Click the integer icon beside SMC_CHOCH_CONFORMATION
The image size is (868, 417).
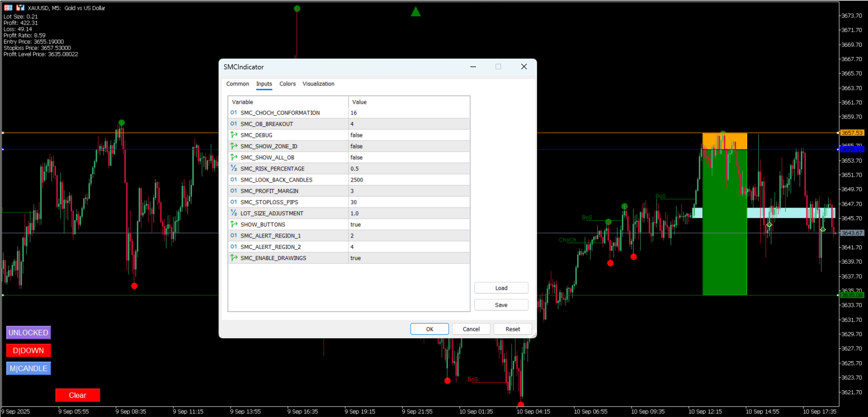[x=234, y=113]
